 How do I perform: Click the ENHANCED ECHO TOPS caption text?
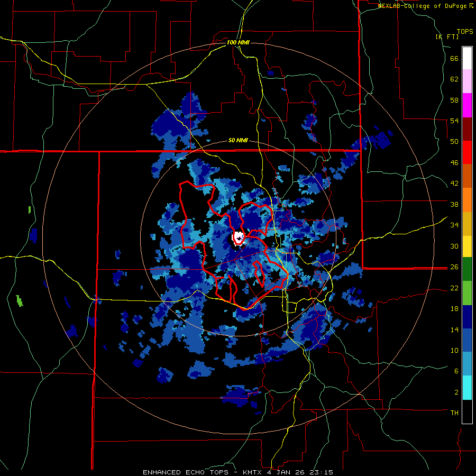click(x=186, y=472)
